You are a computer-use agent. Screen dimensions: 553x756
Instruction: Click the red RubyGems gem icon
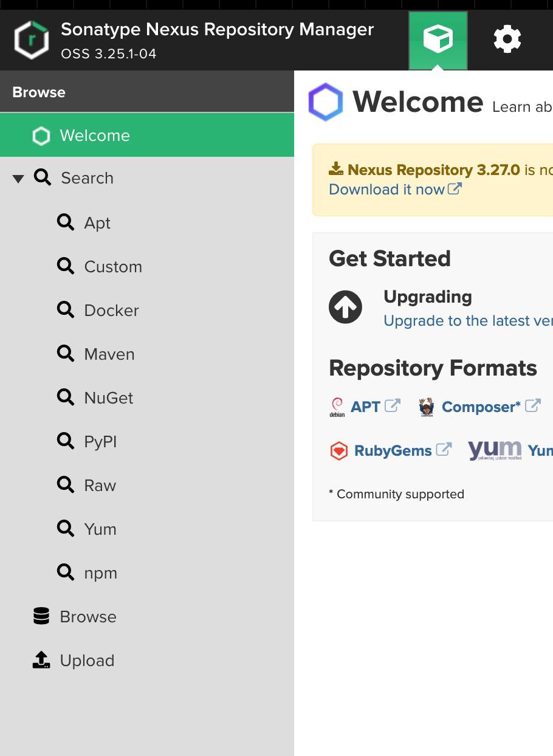point(338,451)
